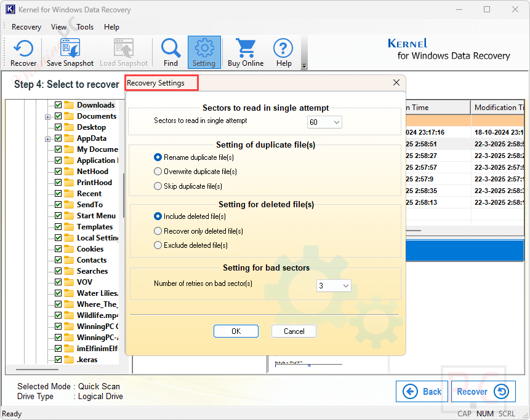530x420 pixels.
Task: Click the Templates folder icon
Action: (x=69, y=227)
